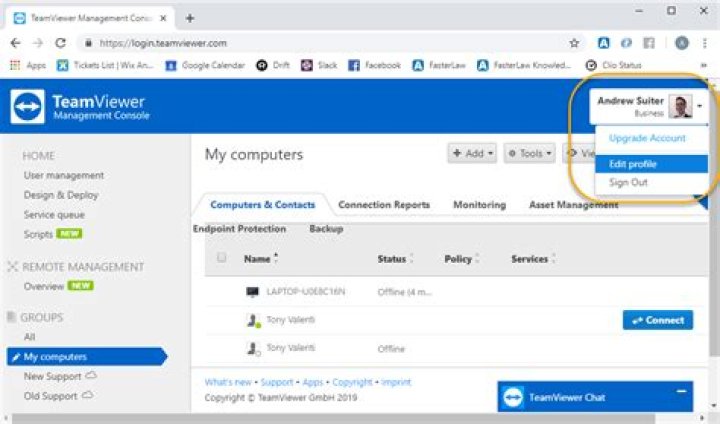Open Remote Management Overview in sidebar
Screen dimensions: 720x424
pos(44,286)
